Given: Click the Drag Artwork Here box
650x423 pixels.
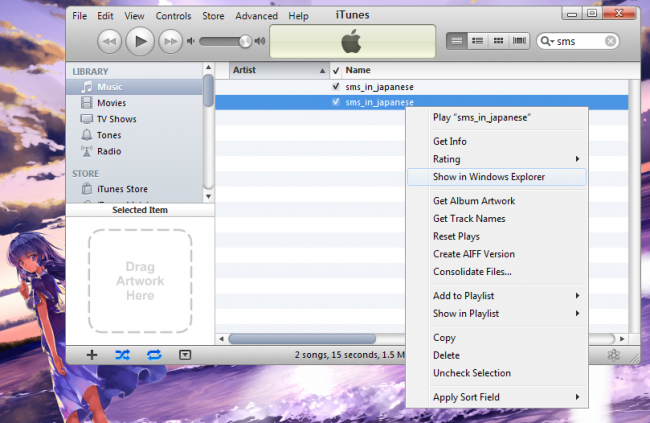Looking at the screenshot, I should coord(140,281).
